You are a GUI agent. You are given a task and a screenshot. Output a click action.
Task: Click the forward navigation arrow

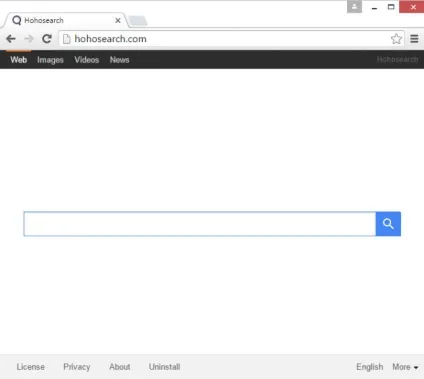[29, 39]
